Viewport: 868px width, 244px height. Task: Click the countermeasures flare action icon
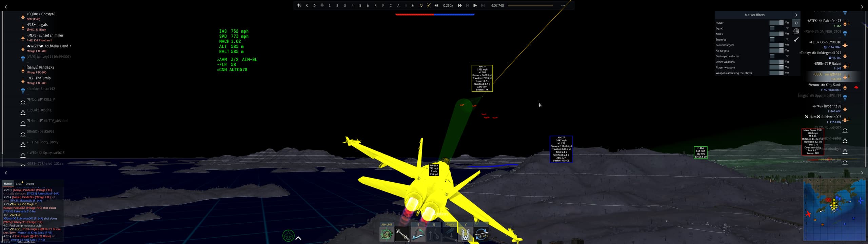pos(465,234)
